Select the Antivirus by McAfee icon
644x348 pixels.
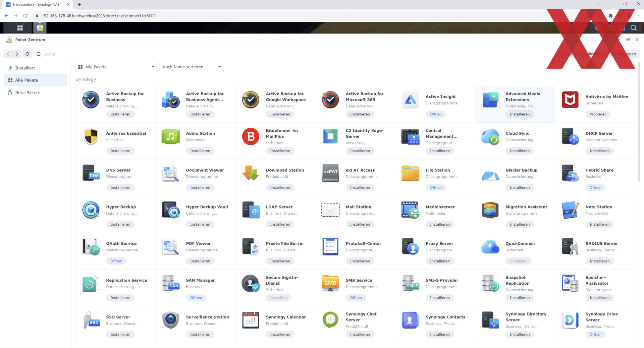tap(570, 100)
